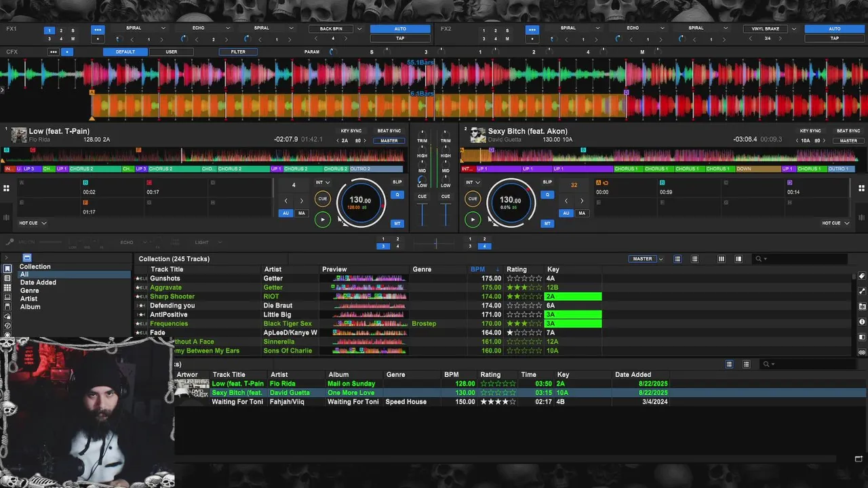Toggle Master Tempo MT on deck 2
This screenshot has height=488, width=868.
pyautogui.click(x=547, y=223)
